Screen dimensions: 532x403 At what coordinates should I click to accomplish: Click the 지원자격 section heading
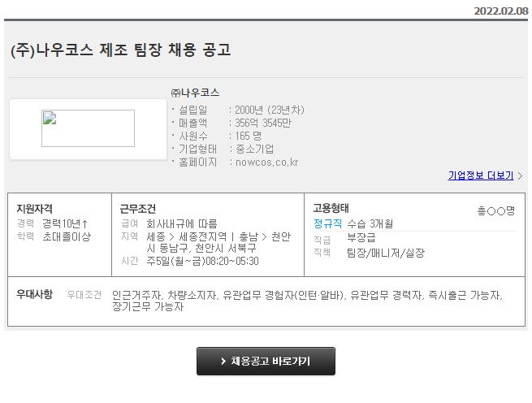[34, 209]
